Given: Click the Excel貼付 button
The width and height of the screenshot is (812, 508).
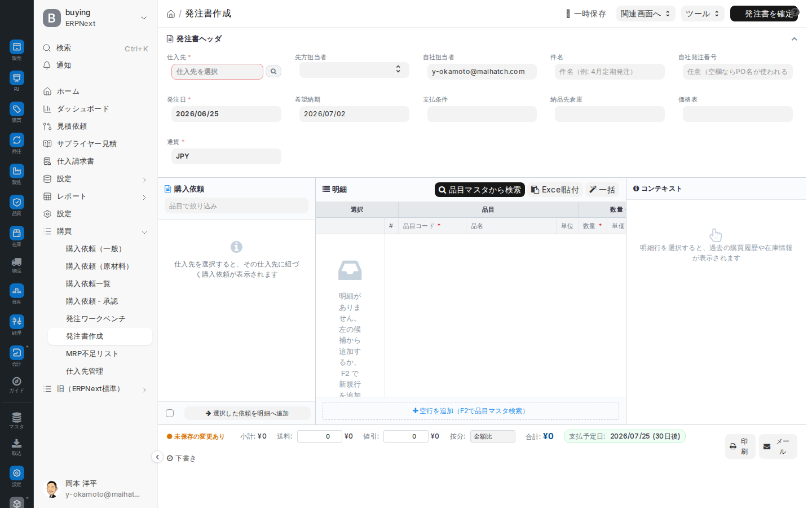Looking at the screenshot, I should (x=555, y=190).
